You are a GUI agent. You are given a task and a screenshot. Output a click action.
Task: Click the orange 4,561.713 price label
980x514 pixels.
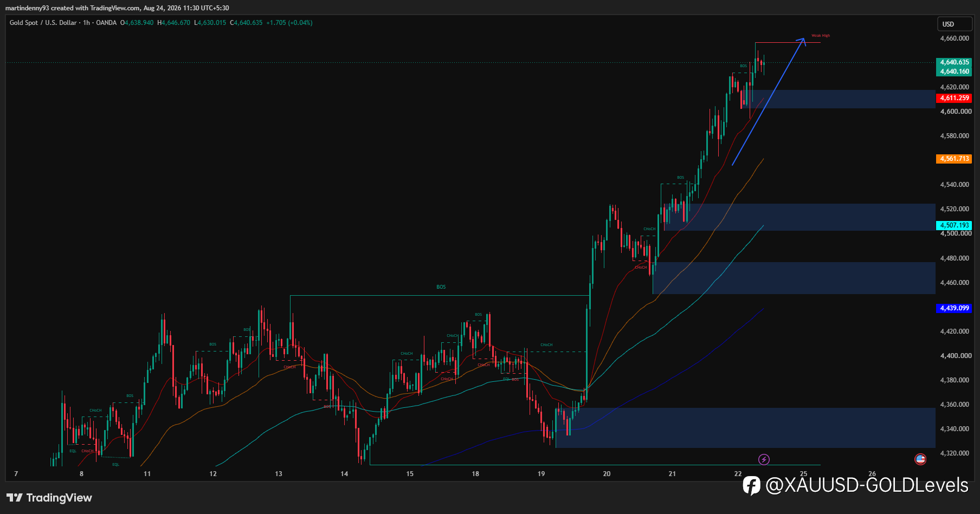pyautogui.click(x=954, y=159)
